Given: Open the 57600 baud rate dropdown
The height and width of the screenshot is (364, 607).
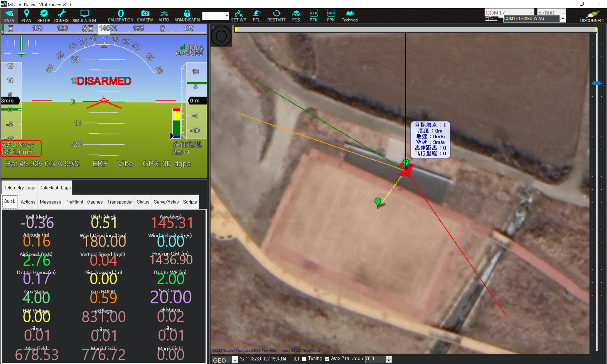Looking at the screenshot, I should click(x=563, y=13).
